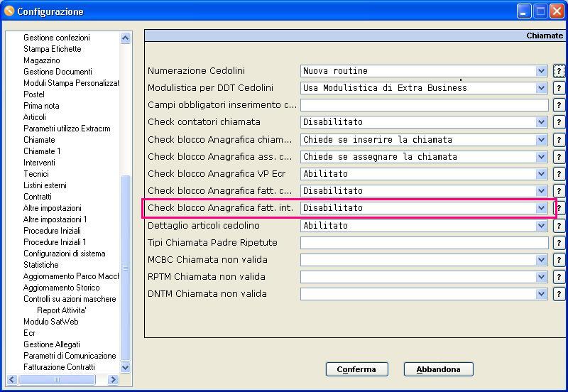Select Gestione Documenti in the tree
Viewport: 568px width, 392px height.
(58, 72)
